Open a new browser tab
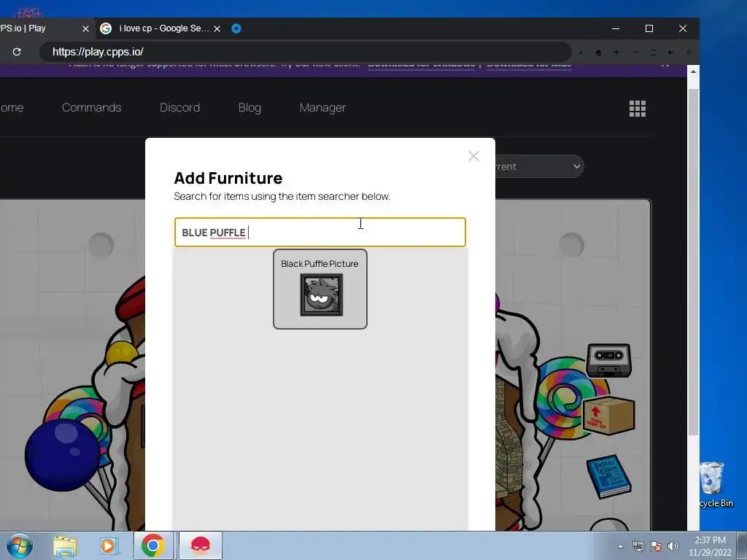Viewport: 747px width, 560px height. (x=236, y=28)
